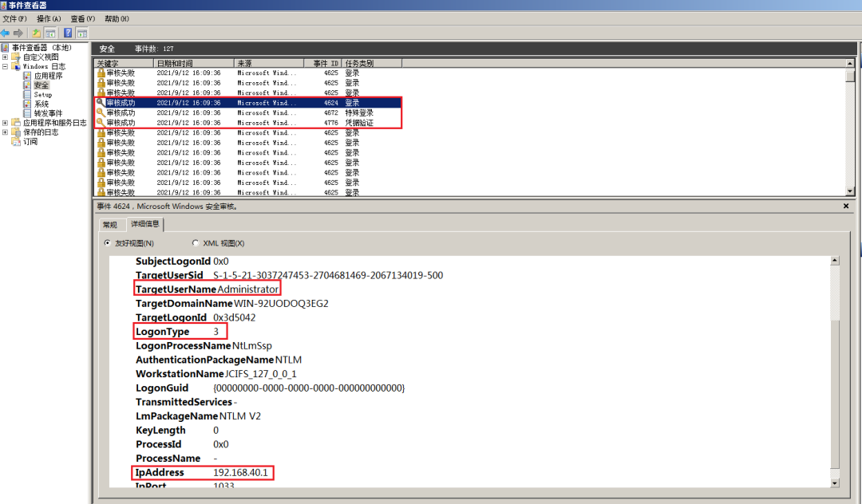
Task: Select the 4776 凭据验证 event row
Action: (248, 123)
